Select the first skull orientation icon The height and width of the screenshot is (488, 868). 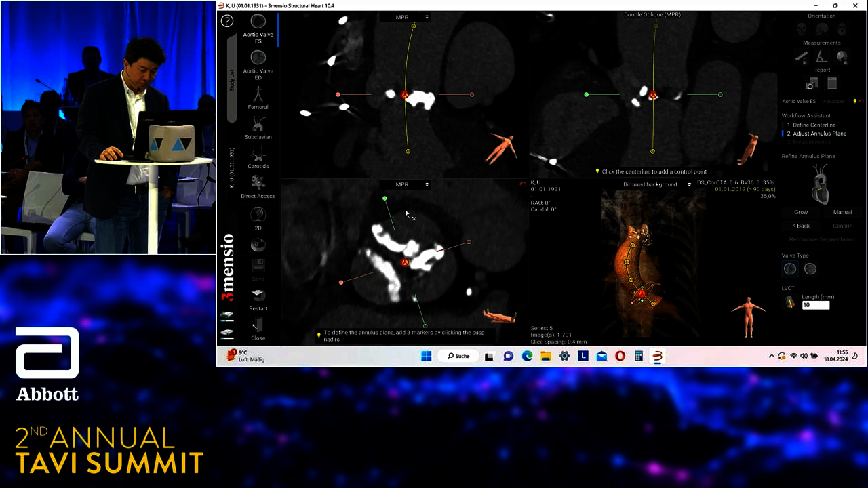pos(802,29)
